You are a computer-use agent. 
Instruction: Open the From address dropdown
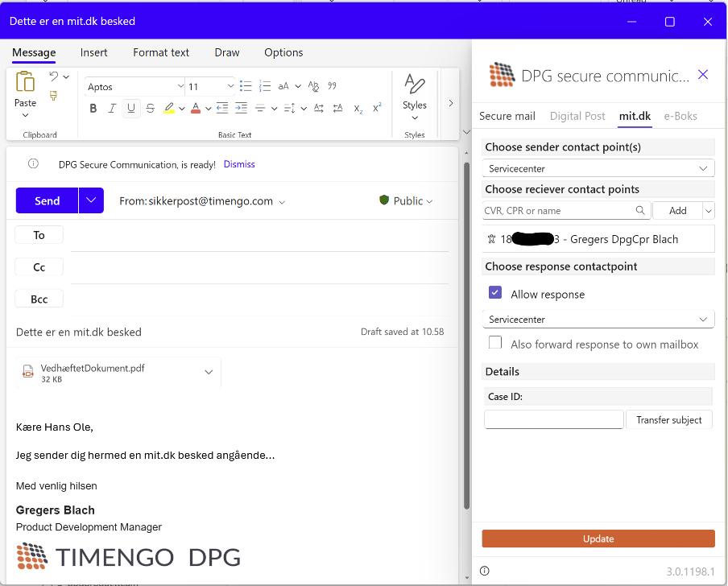click(283, 202)
